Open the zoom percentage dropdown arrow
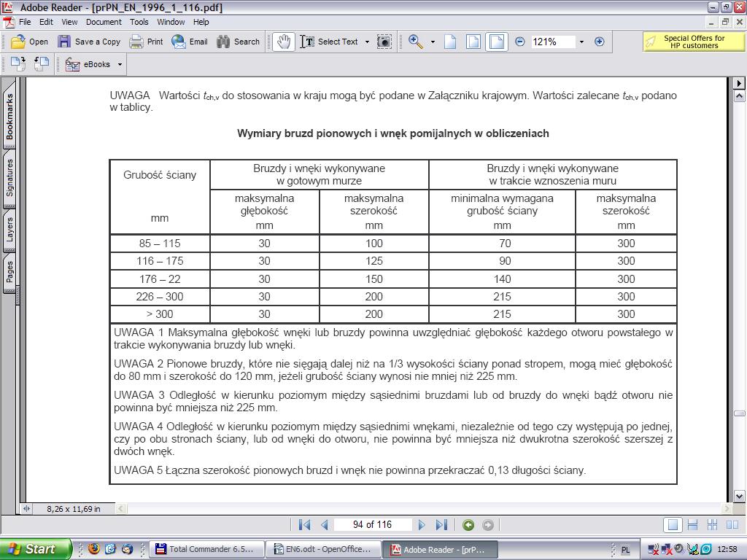747x560 pixels. click(581, 42)
